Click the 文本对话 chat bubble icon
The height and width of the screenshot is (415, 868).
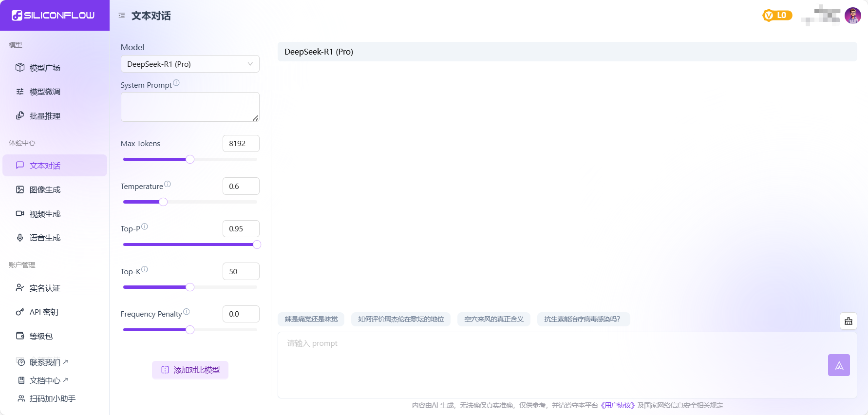click(x=20, y=165)
